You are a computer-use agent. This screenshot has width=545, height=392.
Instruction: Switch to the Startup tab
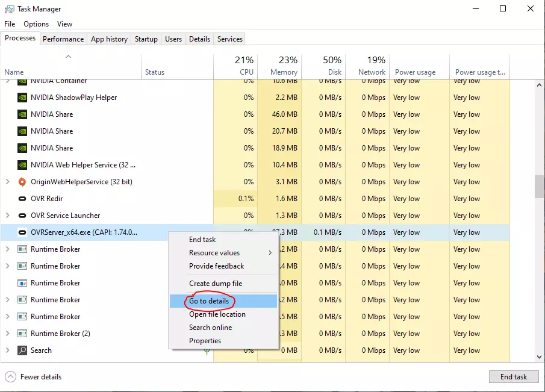click(146, 39)
